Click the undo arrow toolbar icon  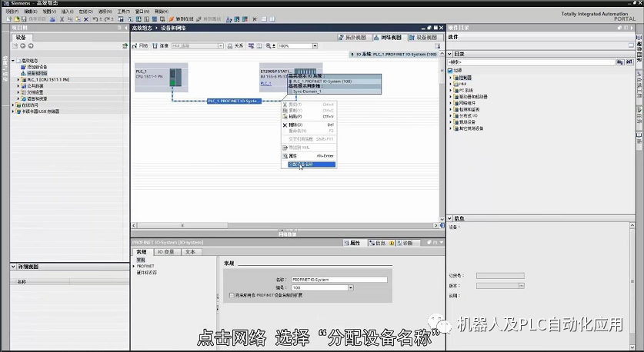click(x=95, y=19)
